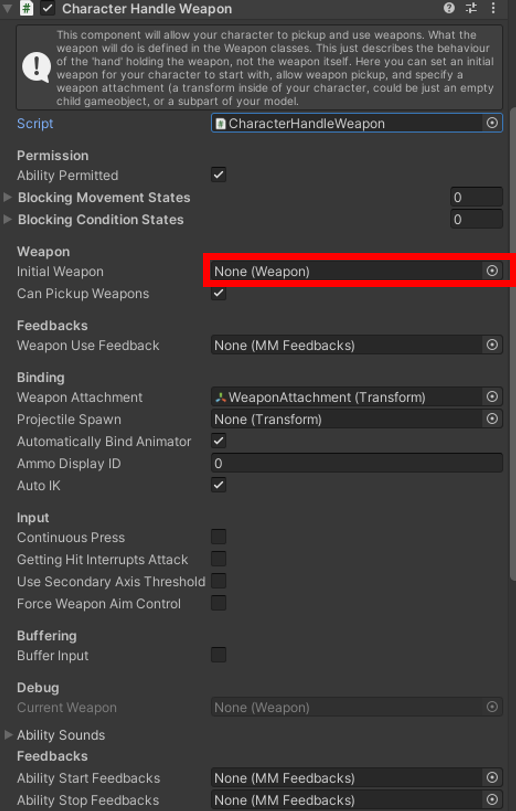Click the inspector vertical scrollbar
This screenshot has height=811, width=516.
click(512, 344)
